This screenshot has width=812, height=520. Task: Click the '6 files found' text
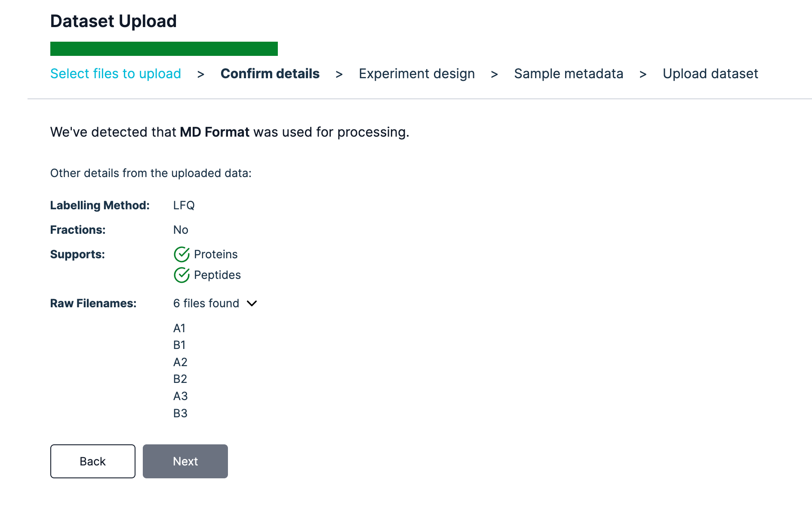coord(206,303)
